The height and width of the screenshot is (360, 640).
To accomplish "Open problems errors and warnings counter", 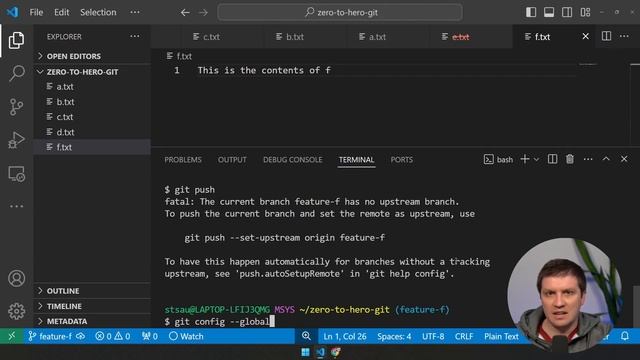I will (x=113, y=336).
